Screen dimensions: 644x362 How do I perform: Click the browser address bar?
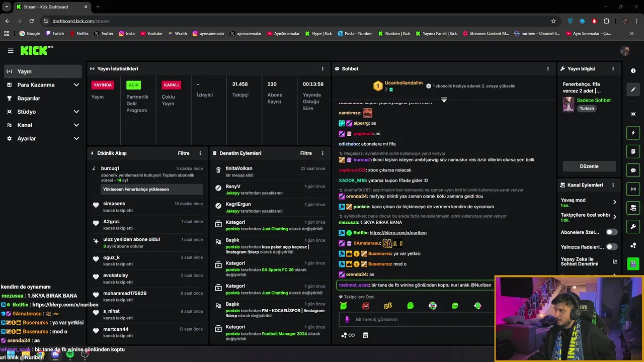[297, 21]
